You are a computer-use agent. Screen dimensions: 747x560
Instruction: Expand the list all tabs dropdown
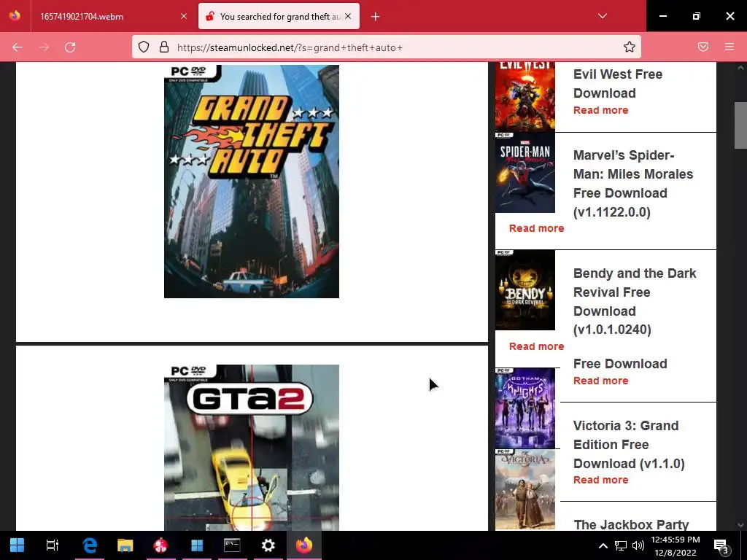602,16
